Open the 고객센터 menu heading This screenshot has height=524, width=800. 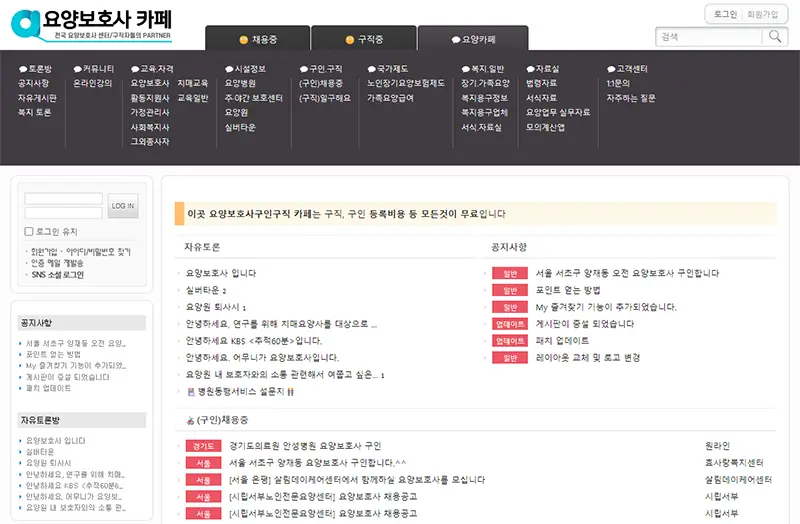pos(628,69)
